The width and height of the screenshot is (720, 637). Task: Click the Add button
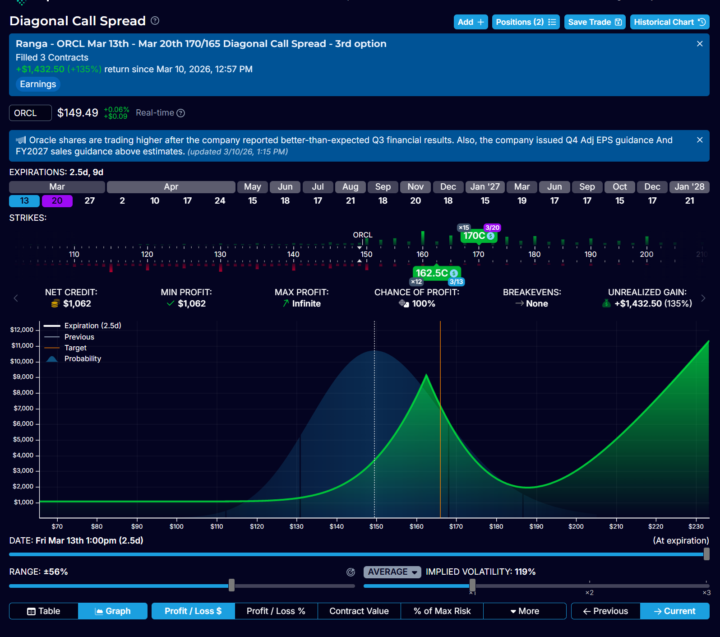pyautogui.click(x=471, y=22)
